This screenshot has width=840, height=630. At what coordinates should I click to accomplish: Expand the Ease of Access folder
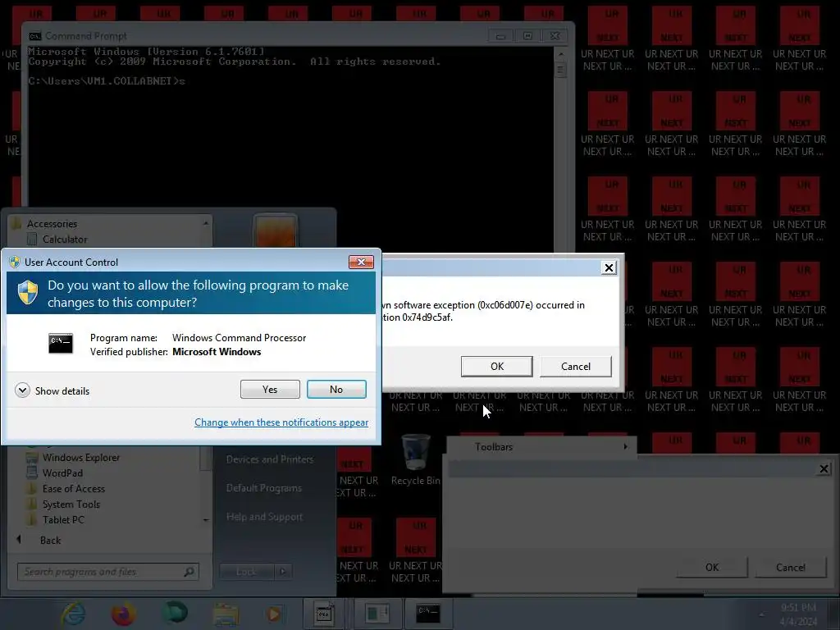click(73, 489)
